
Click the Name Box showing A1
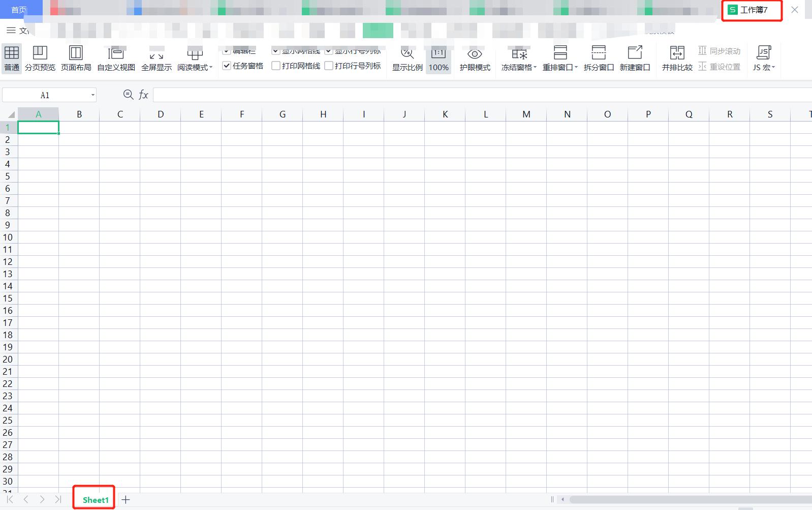[45, 95]
